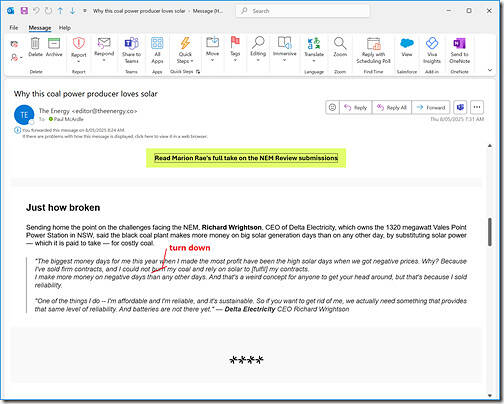Open the Report shield dropdown

tap(79, 49)
